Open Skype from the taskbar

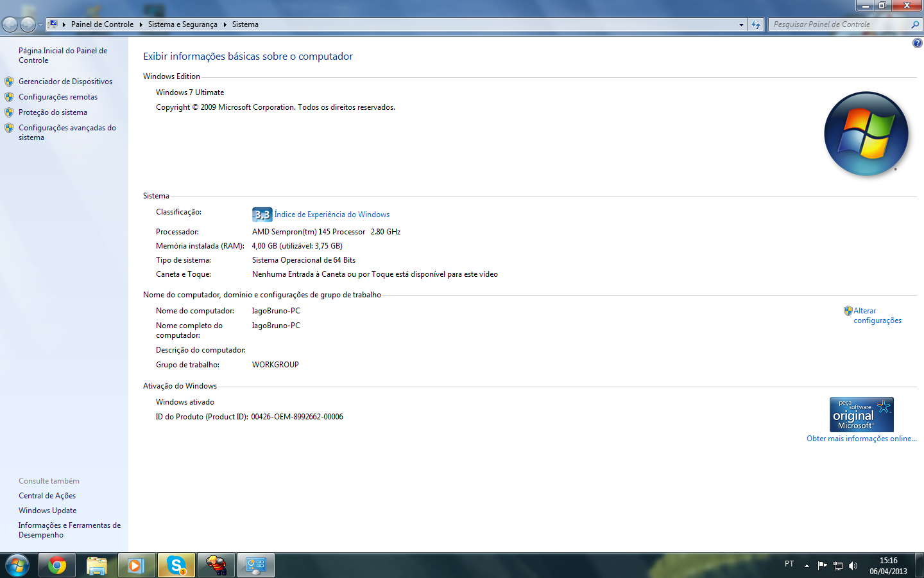coord(176,565)
